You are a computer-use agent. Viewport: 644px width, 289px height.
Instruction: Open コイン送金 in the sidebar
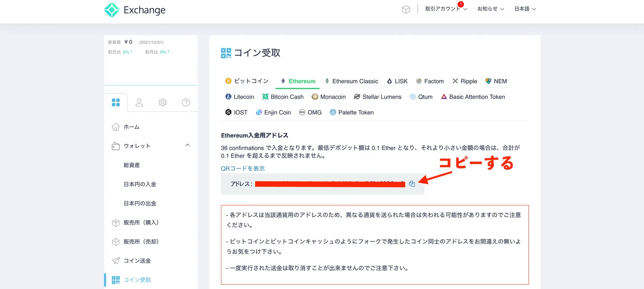137,261
